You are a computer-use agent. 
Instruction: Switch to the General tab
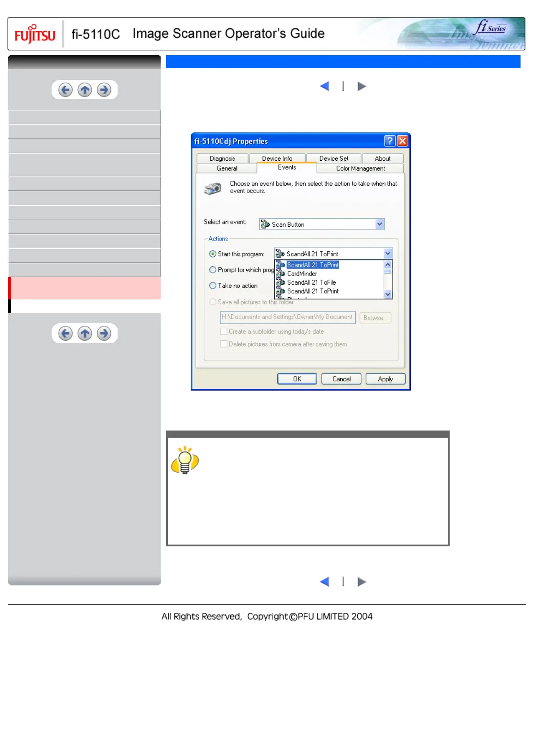point(227,168)
